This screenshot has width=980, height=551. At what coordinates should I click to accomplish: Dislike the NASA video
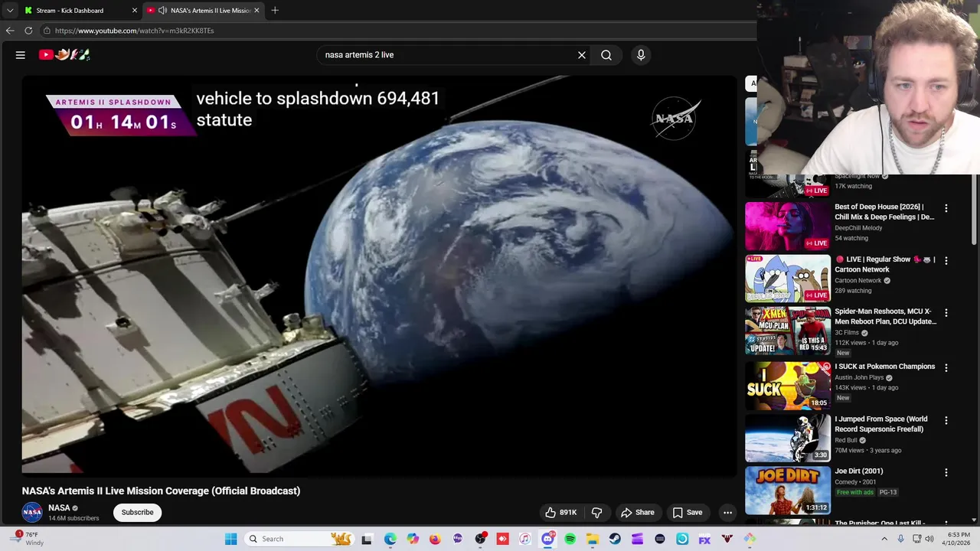click(x=596, y=513)
